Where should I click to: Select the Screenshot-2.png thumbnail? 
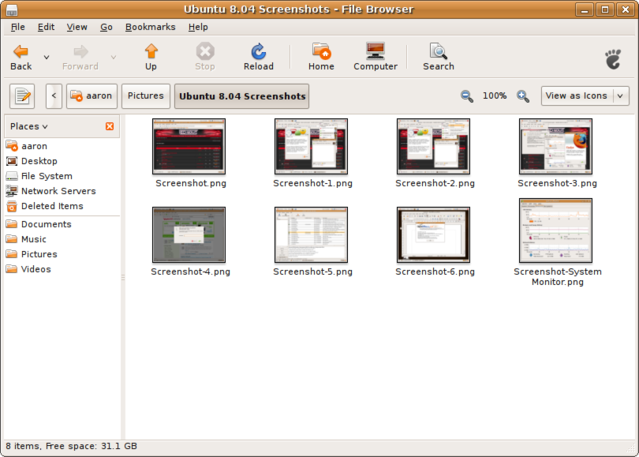(433, 146)
